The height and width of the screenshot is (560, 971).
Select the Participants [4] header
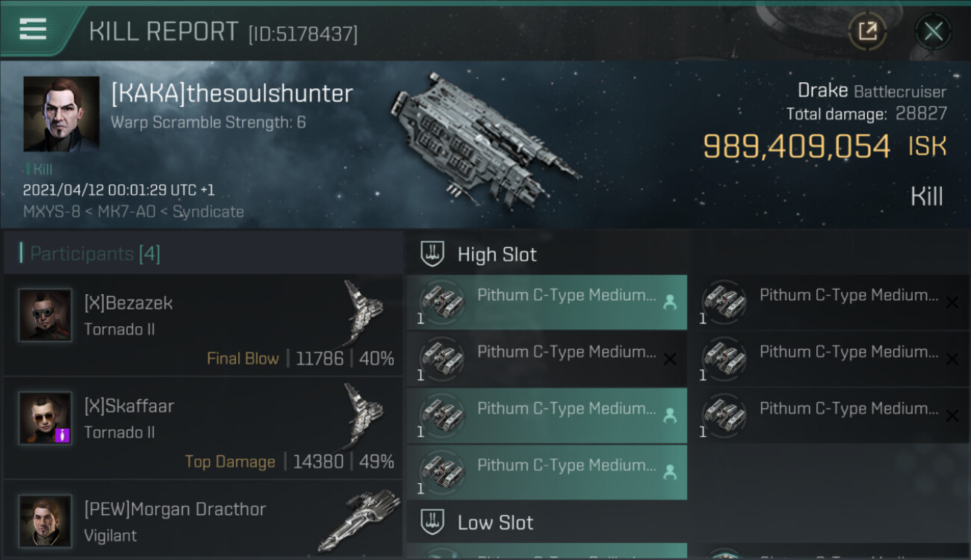click(95, 254)
